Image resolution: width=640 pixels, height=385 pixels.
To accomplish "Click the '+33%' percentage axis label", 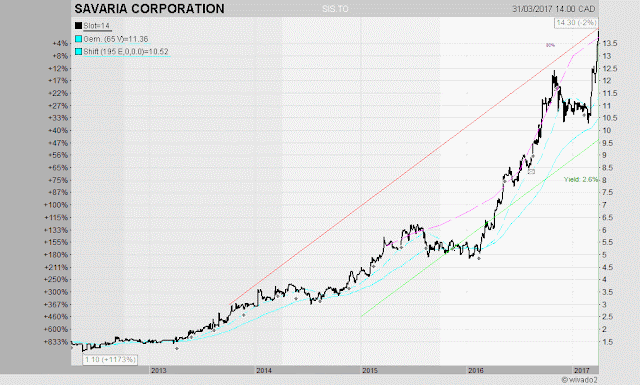I will (x=58, y=118).
